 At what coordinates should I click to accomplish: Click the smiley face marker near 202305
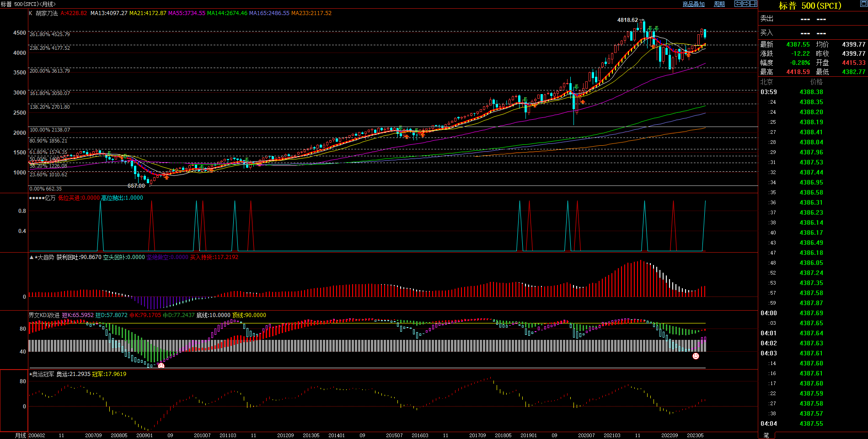tap(696, 356)
